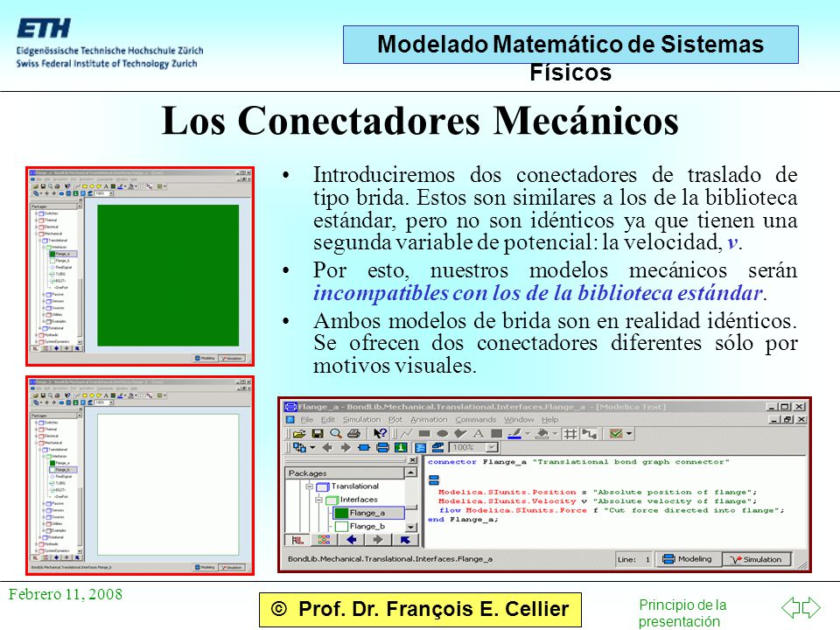Open the 100% zoom combo box
This screenshot has width=840, height=630.
(x=474, y=447)
